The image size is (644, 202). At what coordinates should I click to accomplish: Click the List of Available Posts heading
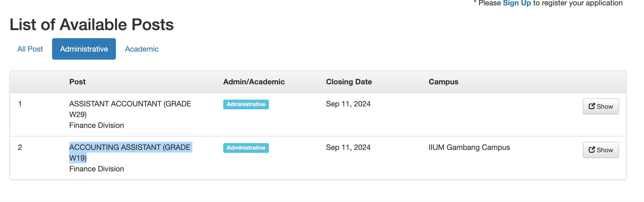point(92,25)
